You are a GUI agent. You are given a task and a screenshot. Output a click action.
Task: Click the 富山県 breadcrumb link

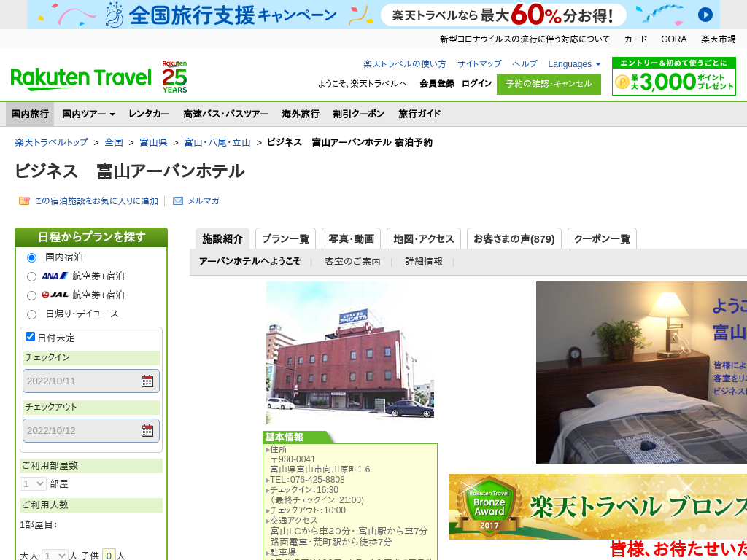click(153, 142)
